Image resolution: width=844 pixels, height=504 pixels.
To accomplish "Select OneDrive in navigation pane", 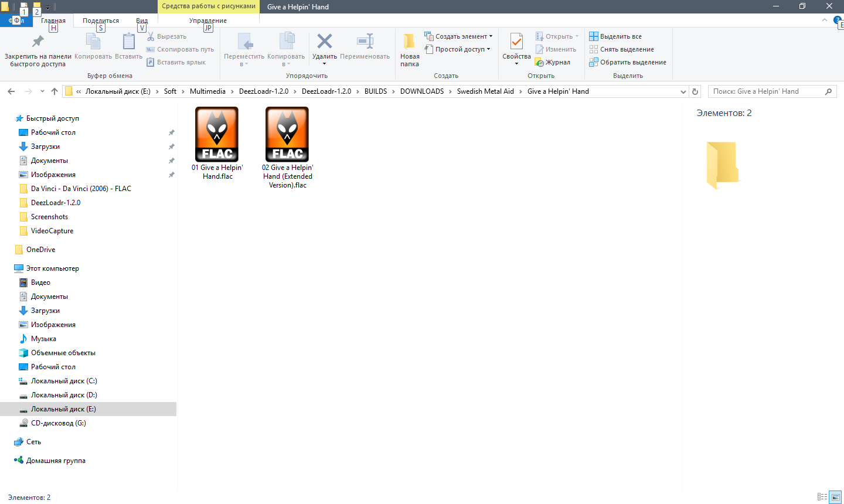I will (x=40, y=250).
